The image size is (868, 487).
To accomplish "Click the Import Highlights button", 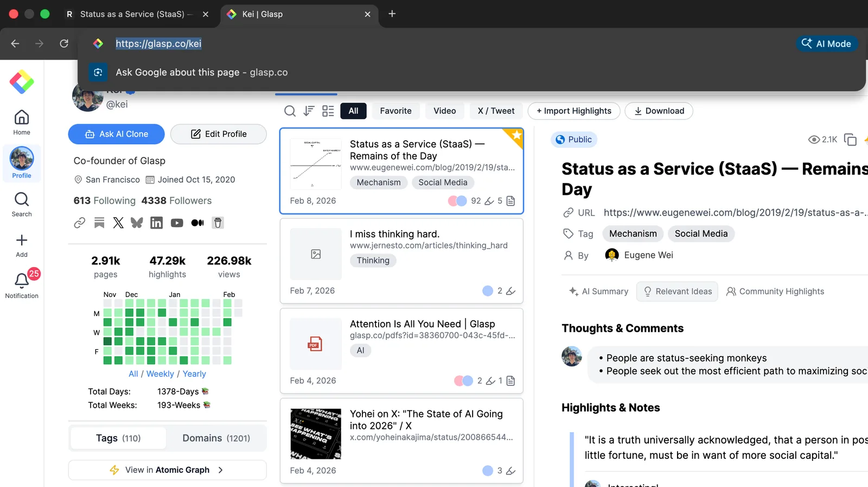I will click(x=574, y=111).
